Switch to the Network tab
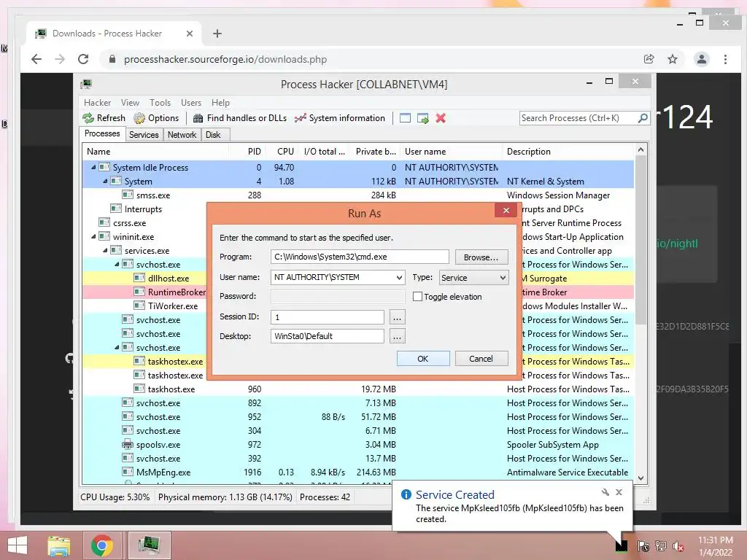This screenshot has height=560, width=747. [x=182, y=135]
